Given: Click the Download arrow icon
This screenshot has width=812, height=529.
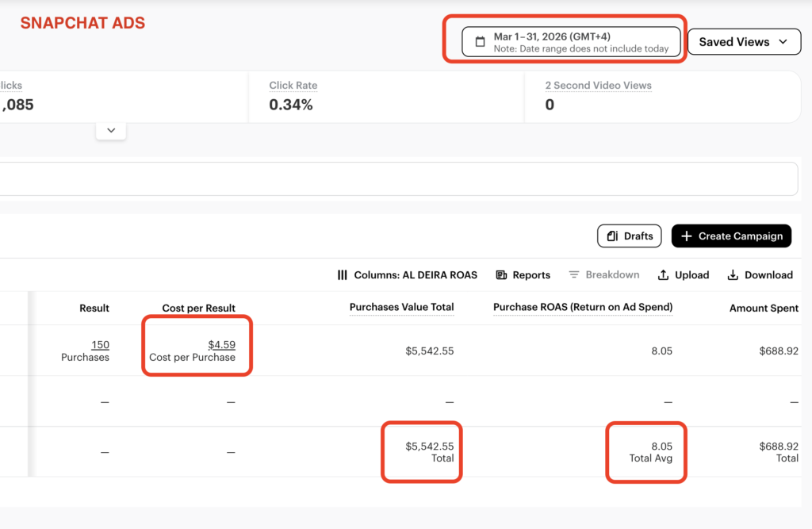Looking at the screenshot, I should click(x=733, y=275).
